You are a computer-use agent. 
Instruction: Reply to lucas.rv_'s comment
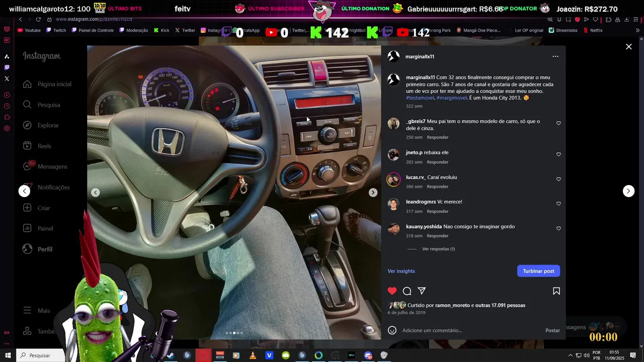click(437, 187)
